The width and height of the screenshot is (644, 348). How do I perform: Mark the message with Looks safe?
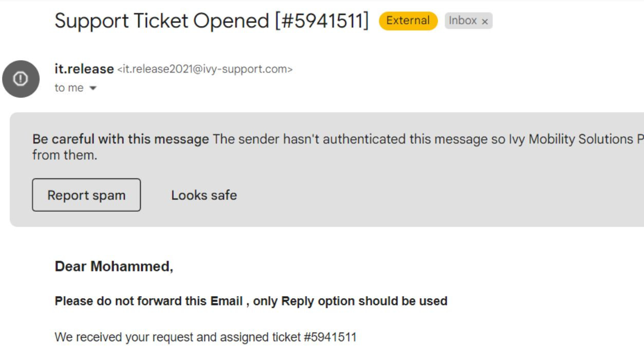(x=204, y=195)
